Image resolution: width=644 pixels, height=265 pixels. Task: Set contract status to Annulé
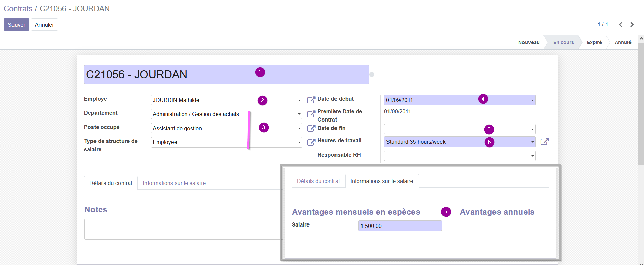[623, 42]
